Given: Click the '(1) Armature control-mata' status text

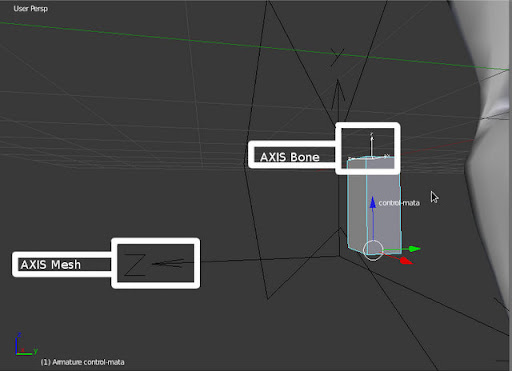Looking at the screenshot, I should click(x=83, y=362).
